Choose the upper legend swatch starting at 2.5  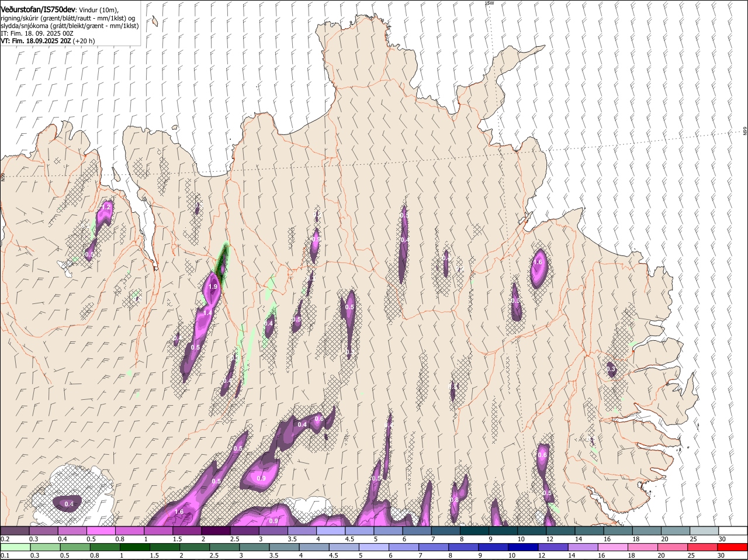tap(244, 531)
